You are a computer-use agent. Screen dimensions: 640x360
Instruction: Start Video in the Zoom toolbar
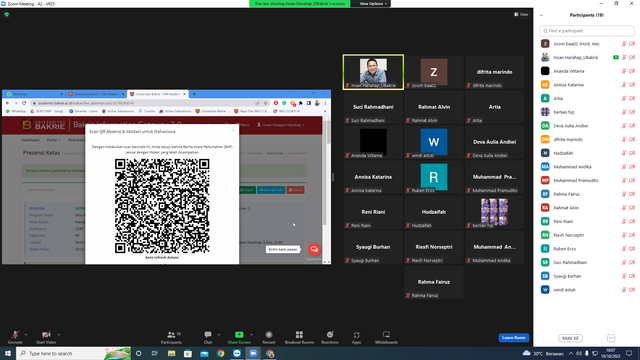point(46,337)
